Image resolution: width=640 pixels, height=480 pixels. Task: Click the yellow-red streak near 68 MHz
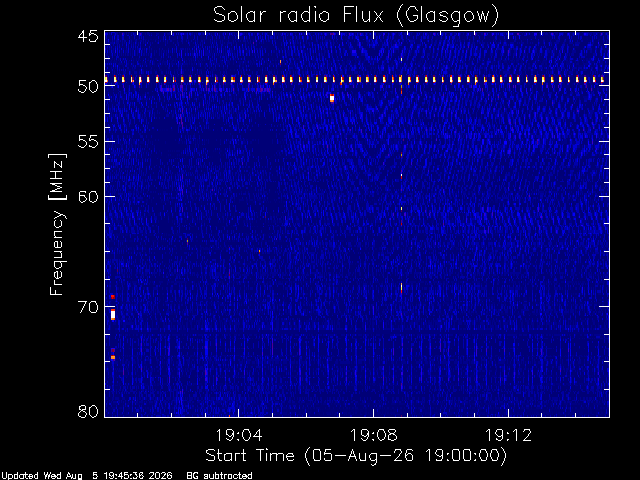[401, 287]
